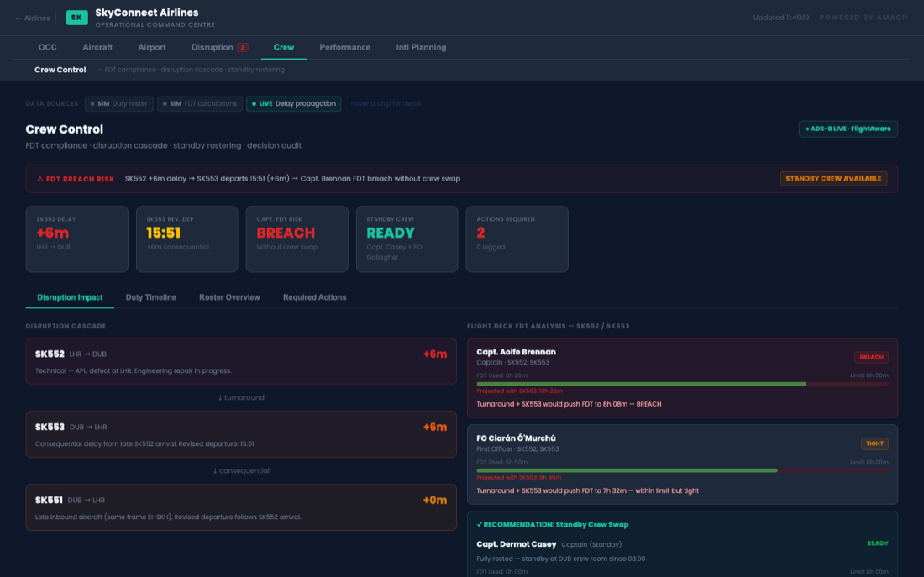
Task: Click the SIM Duty roster chip
Action: click(119, 104)
